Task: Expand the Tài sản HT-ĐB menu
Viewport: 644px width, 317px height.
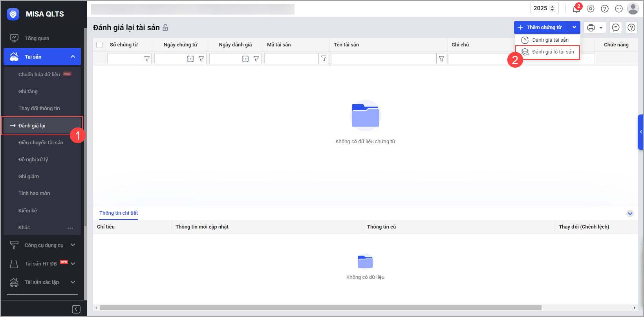Action: 73,264
